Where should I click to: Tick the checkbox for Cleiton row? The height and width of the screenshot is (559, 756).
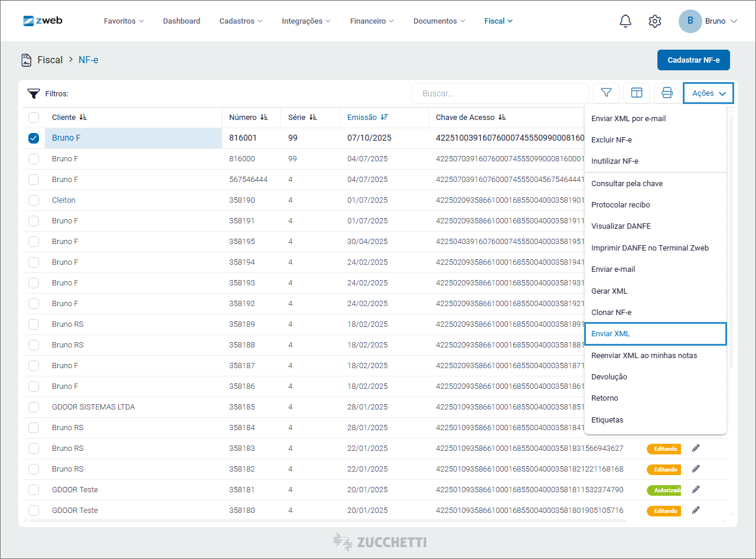(34, 200)
